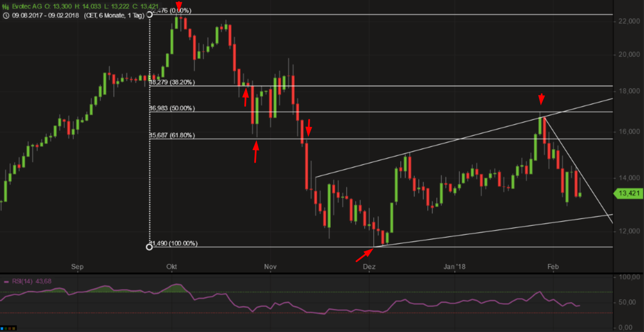Image resolution: width=644 pixels, height=332 pixels.
Task: Click the open price O: 13,300
Action: point(57,7)
